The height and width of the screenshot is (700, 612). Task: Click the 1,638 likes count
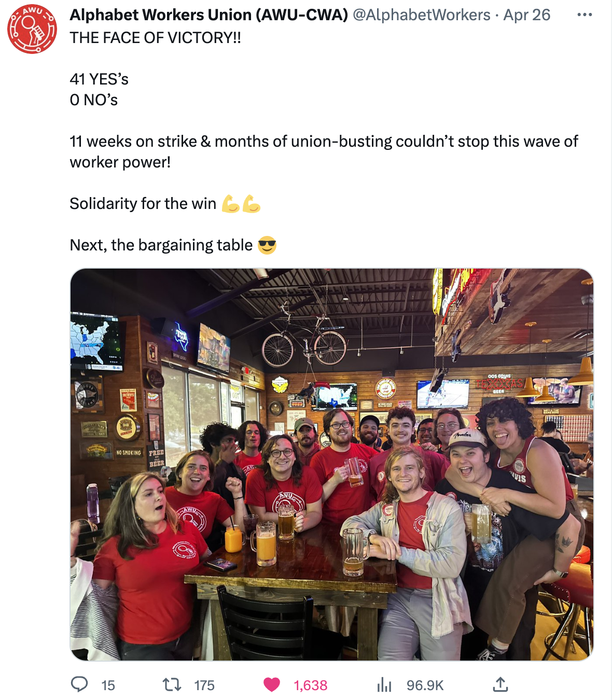coord(311,685)
